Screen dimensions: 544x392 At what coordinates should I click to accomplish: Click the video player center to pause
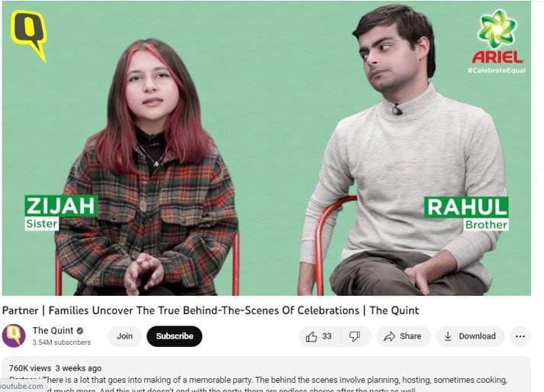(x=266, y=148)
